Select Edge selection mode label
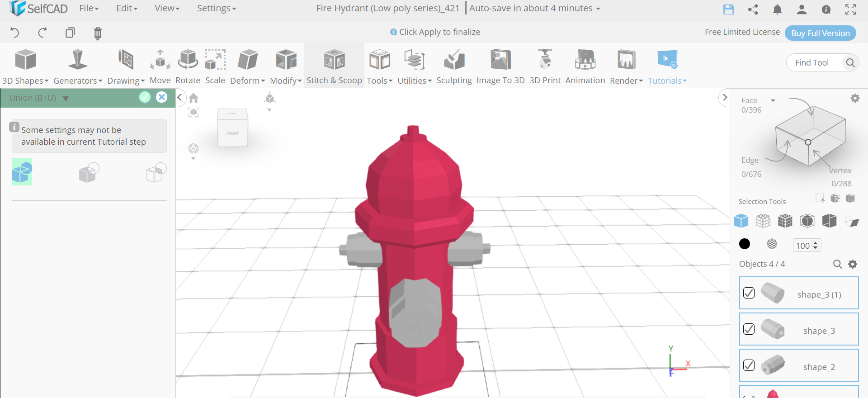This screenshot has width=868, height=398. point(750,160)
